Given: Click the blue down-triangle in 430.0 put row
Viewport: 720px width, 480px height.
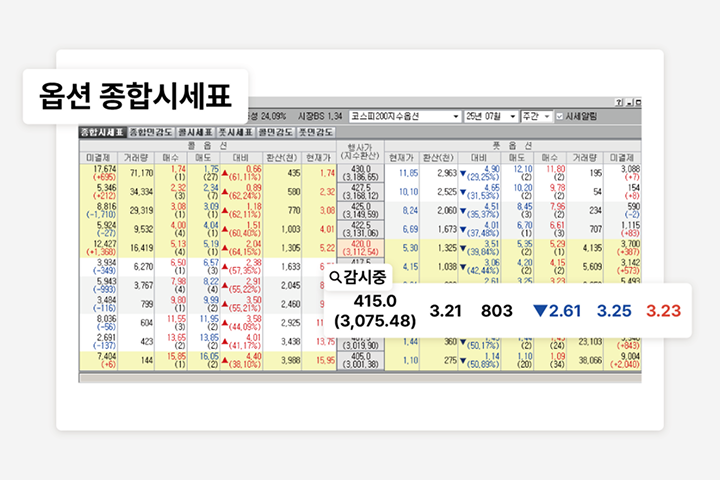Looking at the screenshot, I should click(x=462, y=170).
